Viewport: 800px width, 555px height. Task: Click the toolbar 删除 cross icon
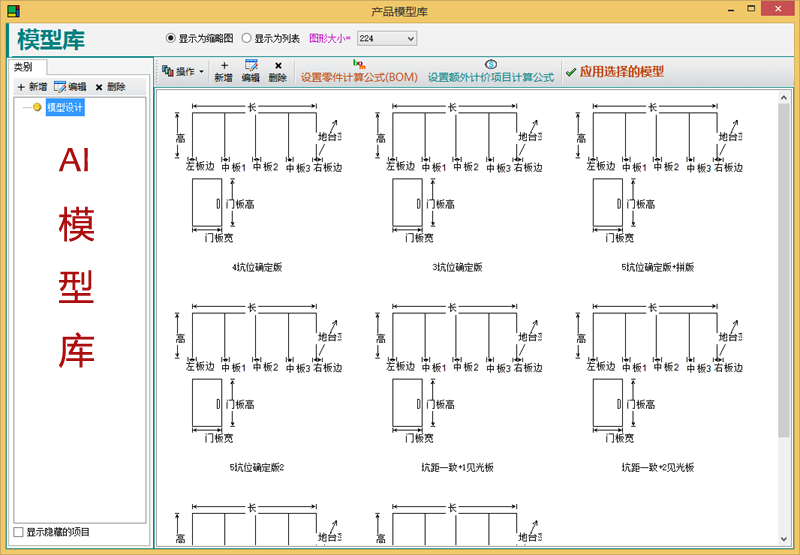click(278, 66)
